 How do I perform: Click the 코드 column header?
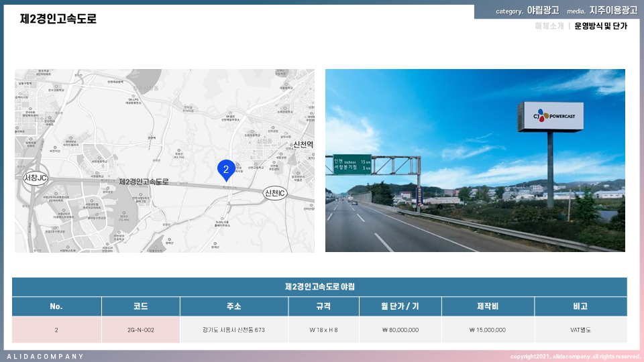(x=141, y=306)
